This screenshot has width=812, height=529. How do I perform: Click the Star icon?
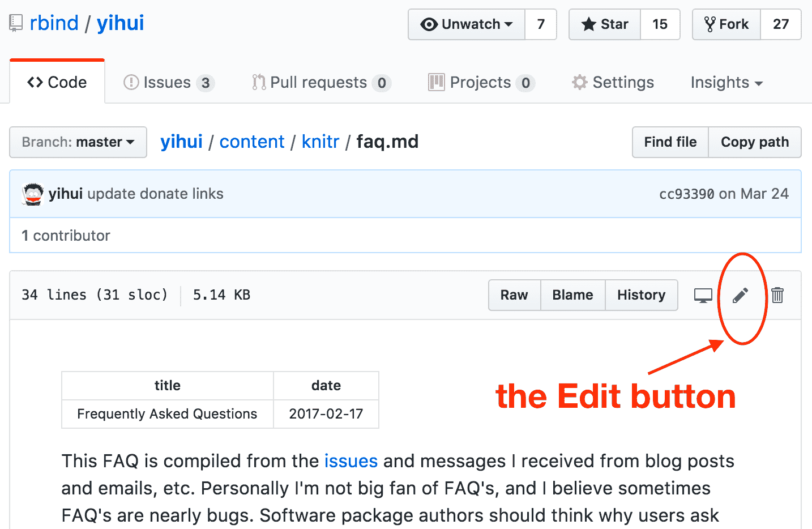(589, 24)
